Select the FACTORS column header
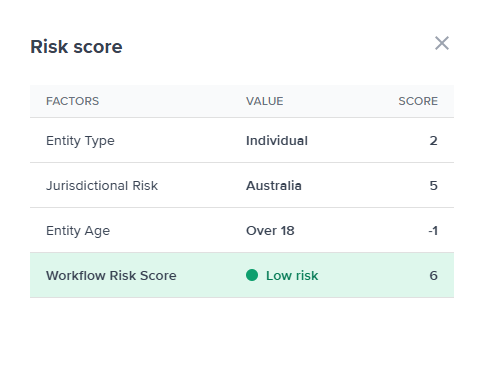Image resolution: width=478 pixels, height=369 pixels. (x=72, y=101)
